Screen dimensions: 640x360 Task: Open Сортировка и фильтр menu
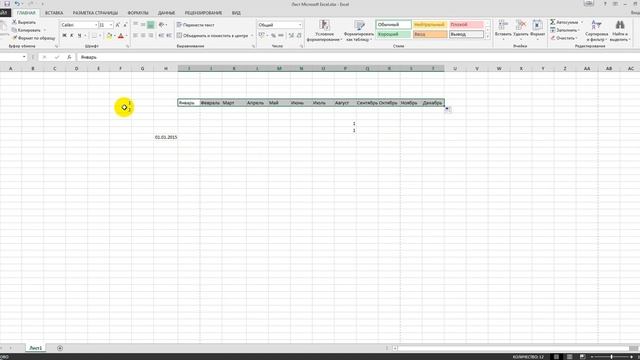[596, 31]
